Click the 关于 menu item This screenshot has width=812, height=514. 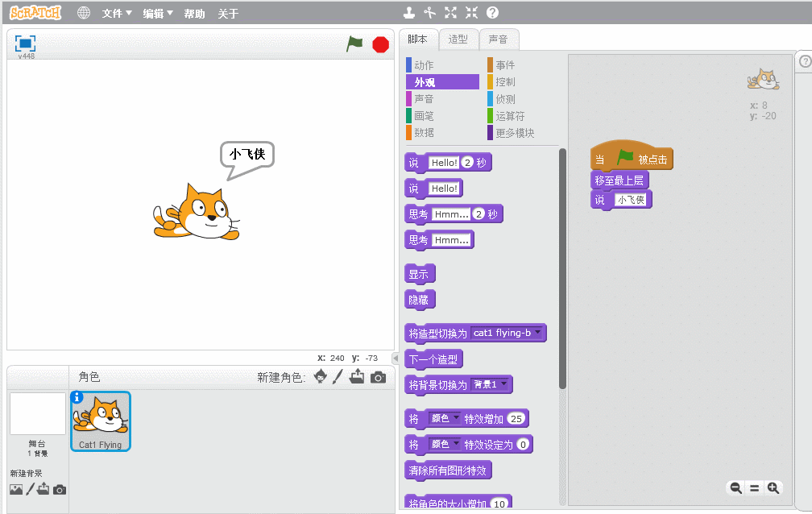(229, 14)
